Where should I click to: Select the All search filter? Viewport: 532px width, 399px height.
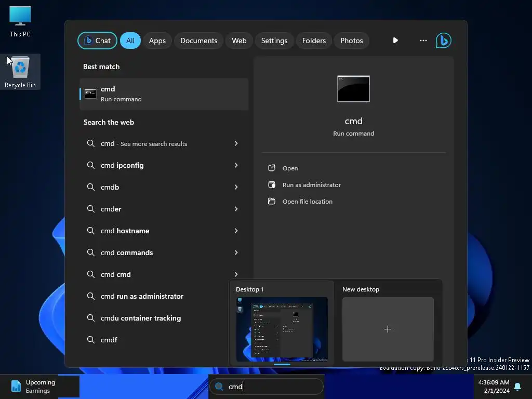[130, 41]
